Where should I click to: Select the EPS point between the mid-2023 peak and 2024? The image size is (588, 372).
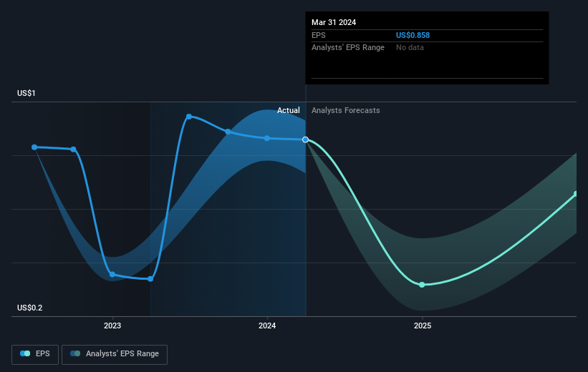coord(228,132)
